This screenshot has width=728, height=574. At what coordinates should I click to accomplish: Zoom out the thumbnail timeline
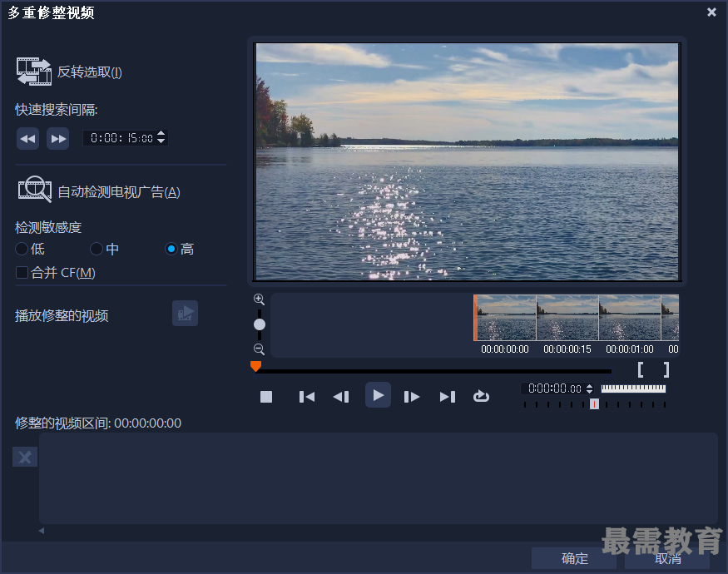click(x=259, y=349)
